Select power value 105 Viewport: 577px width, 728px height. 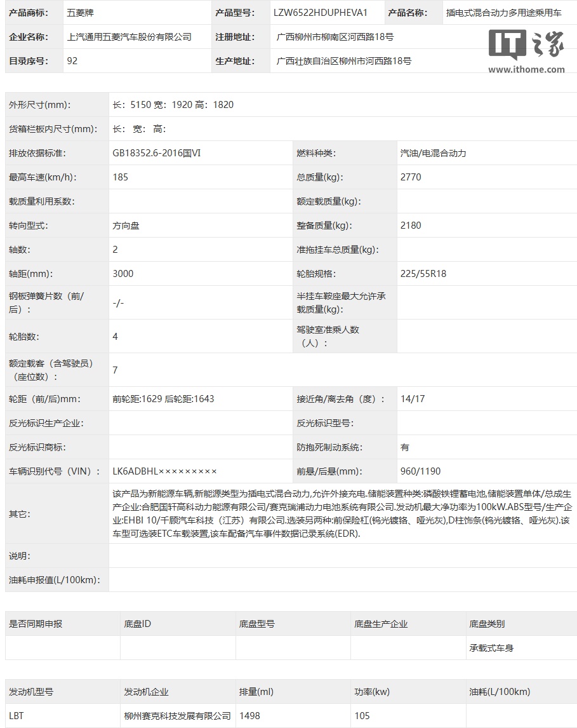[362, 715]
